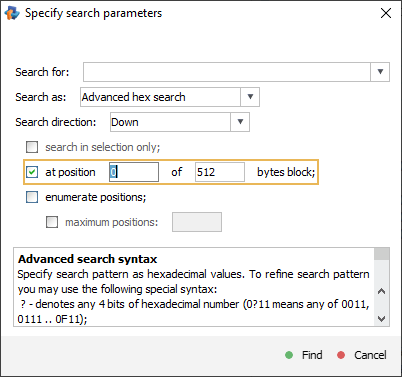Click the 'enumerate positions;' label text
Viewport: 402px width, 377px height.
[x=96, y=197]
